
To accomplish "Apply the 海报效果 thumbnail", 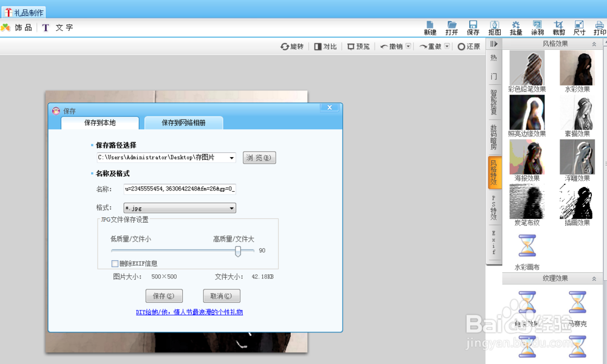I will (x=527, y=157).
